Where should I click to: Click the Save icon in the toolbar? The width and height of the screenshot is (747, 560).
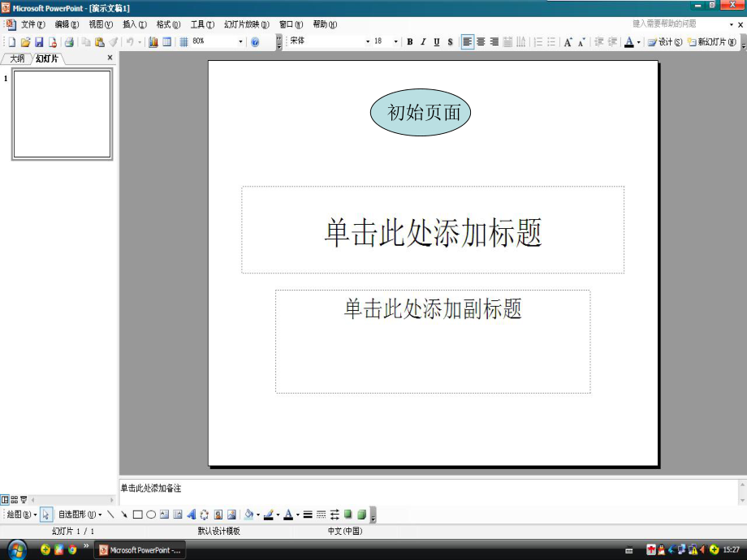(x=38, y=42)
